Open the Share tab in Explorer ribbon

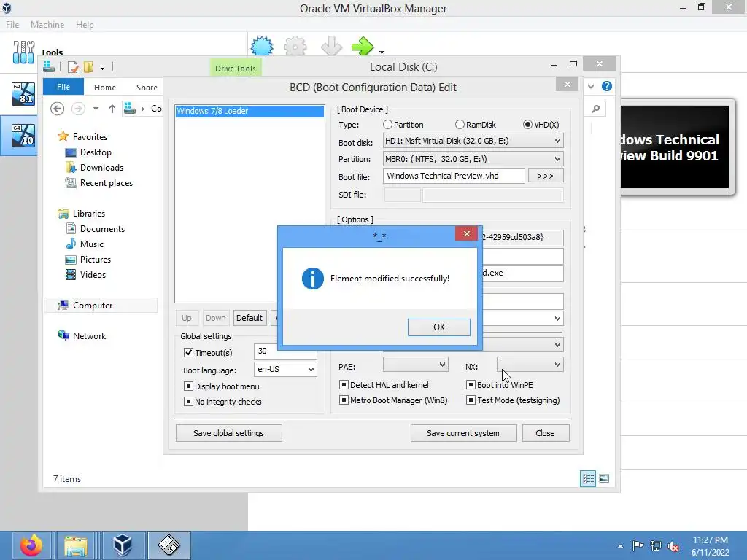[x=147, y=87]
